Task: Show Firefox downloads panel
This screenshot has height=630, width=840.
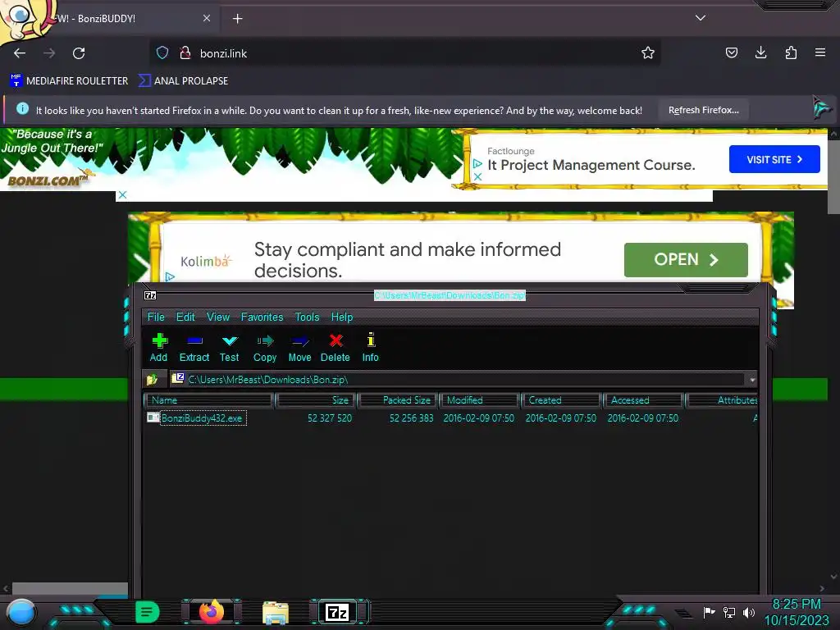Action: pos(760,52)
